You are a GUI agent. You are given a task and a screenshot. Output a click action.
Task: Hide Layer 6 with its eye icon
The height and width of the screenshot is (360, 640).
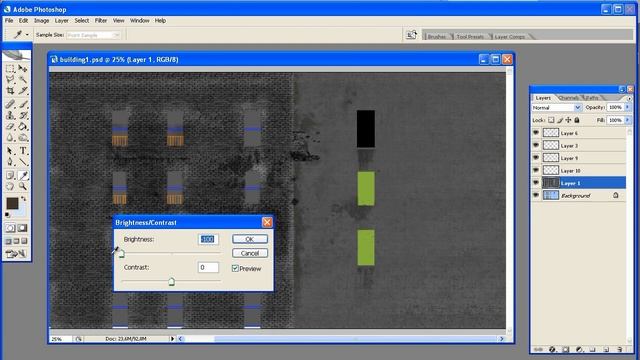[x=536, y=133]
